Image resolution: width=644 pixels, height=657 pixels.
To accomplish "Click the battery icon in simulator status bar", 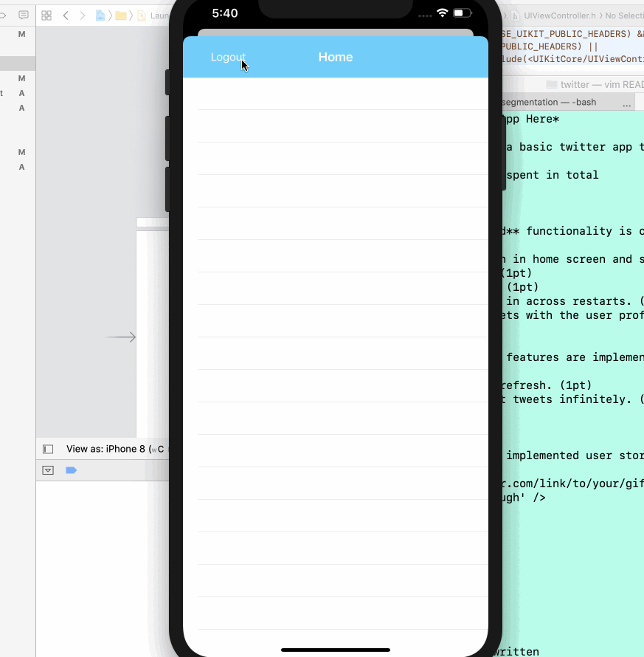I will 463,13.
